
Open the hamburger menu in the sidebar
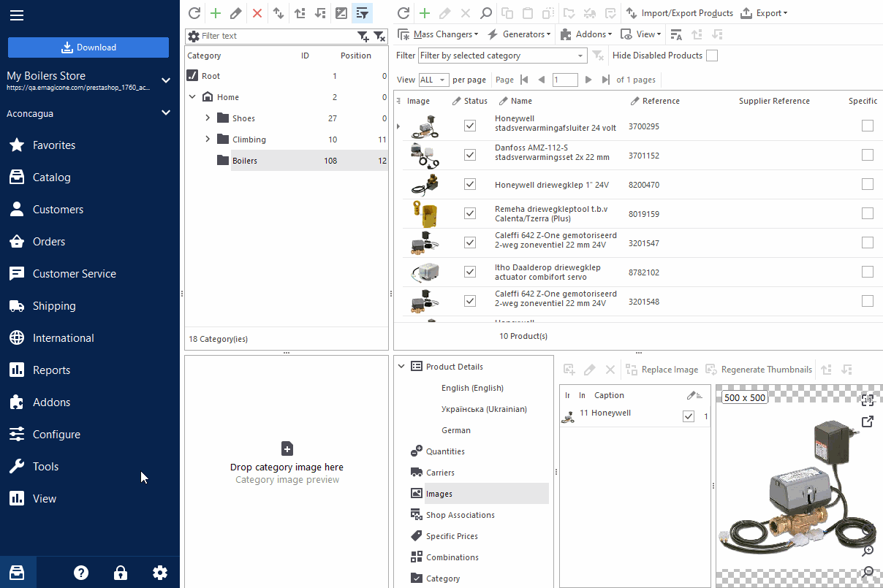(17, 15)
